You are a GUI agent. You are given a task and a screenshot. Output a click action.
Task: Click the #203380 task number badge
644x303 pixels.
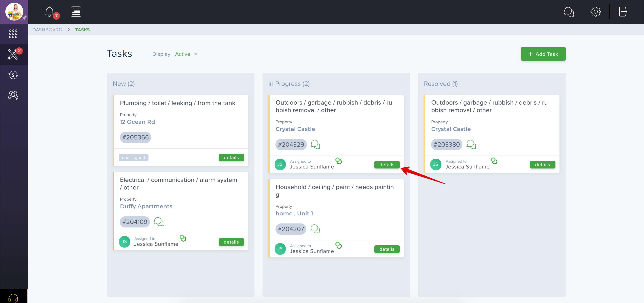click(x=447, y=145)
